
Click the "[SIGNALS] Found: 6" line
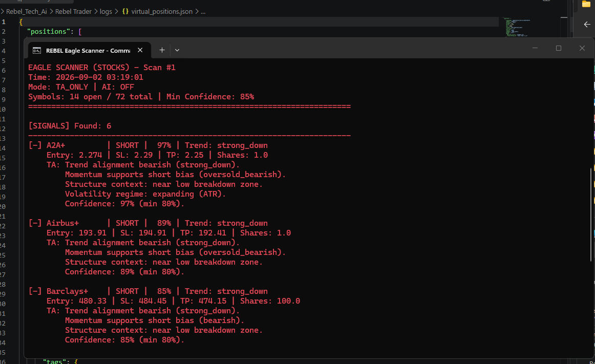click(70, 126)
